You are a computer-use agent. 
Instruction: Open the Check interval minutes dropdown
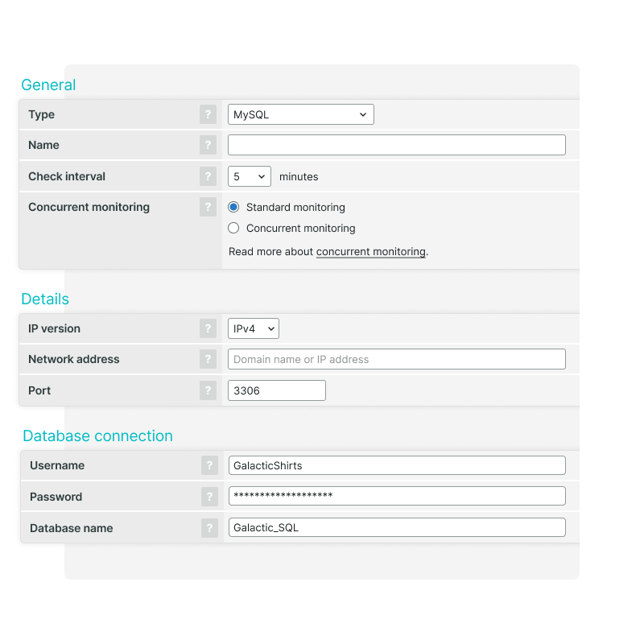click(250, 176)
